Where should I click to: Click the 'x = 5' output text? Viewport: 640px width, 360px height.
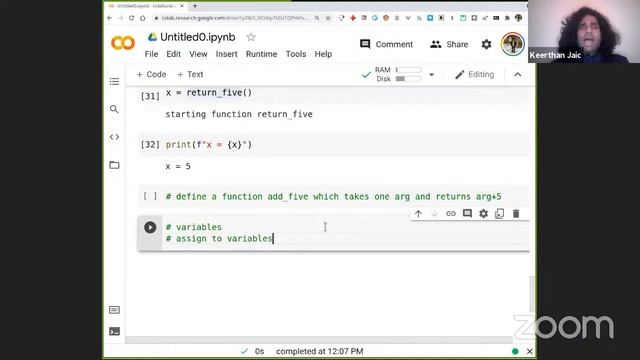(x=178, y=166)
